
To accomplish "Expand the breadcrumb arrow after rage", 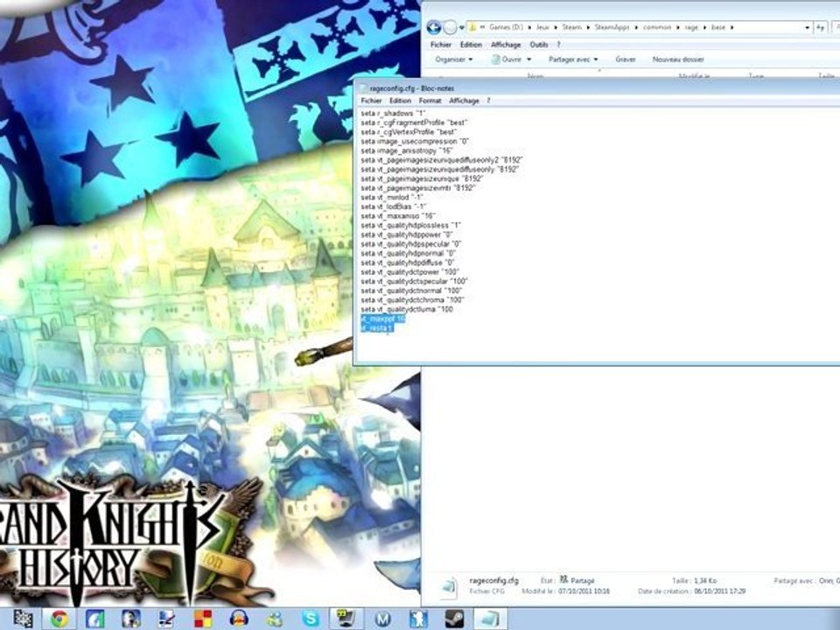I will (705, 27).
